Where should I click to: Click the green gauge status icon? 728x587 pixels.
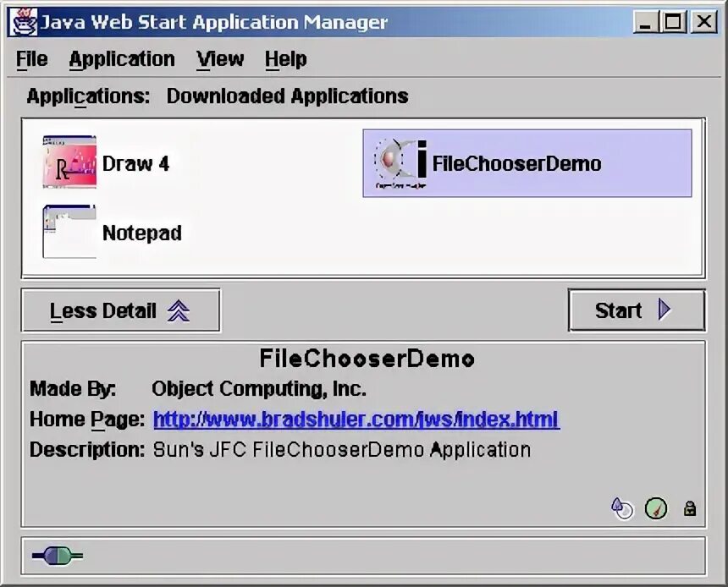point(656,508)
